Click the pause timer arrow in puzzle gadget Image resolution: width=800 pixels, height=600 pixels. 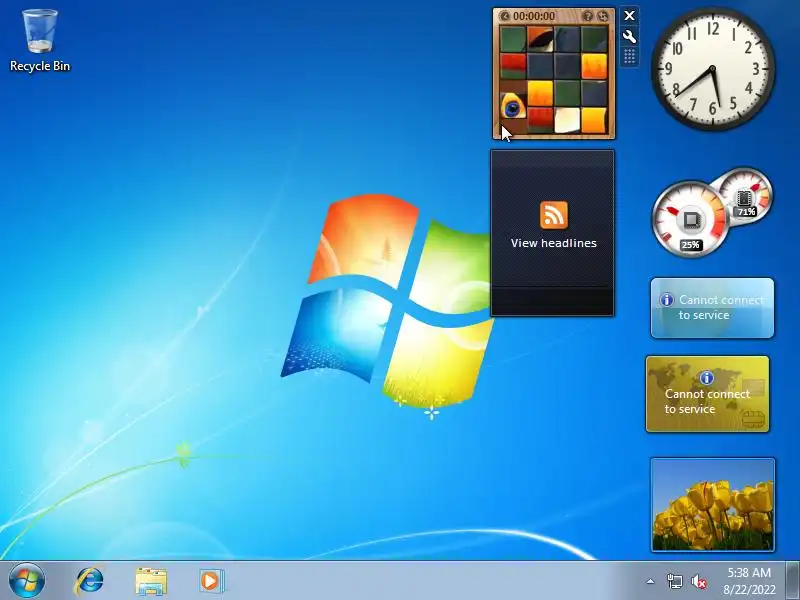coord(505,16)
